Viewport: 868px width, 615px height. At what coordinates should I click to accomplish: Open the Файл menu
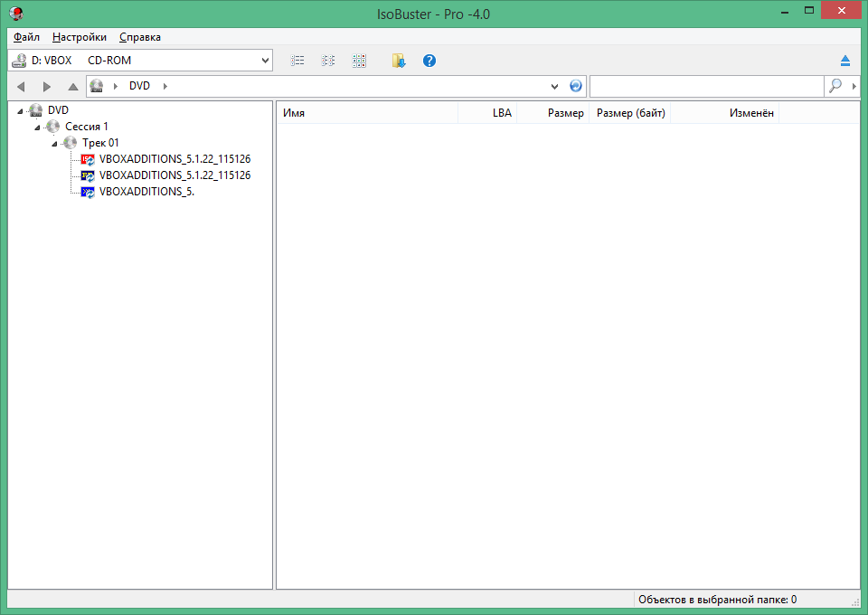click(x=26, y=37)
